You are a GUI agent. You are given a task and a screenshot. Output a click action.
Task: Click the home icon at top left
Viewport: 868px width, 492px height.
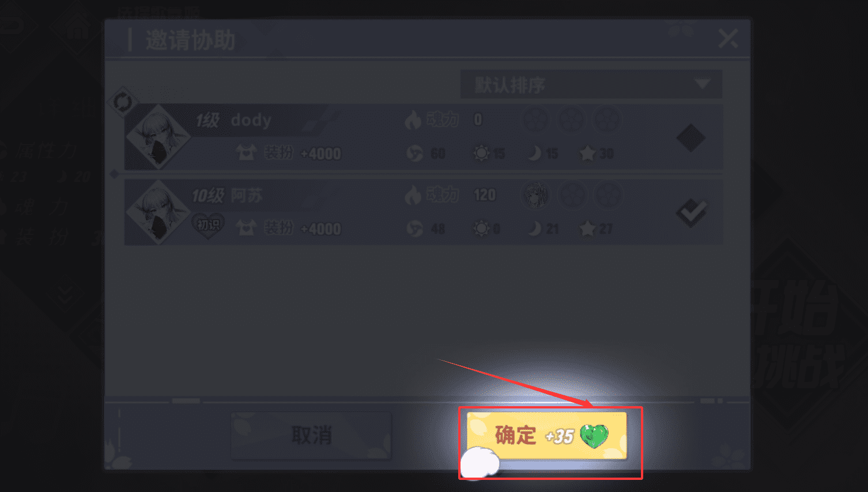(x=77, y=28)
